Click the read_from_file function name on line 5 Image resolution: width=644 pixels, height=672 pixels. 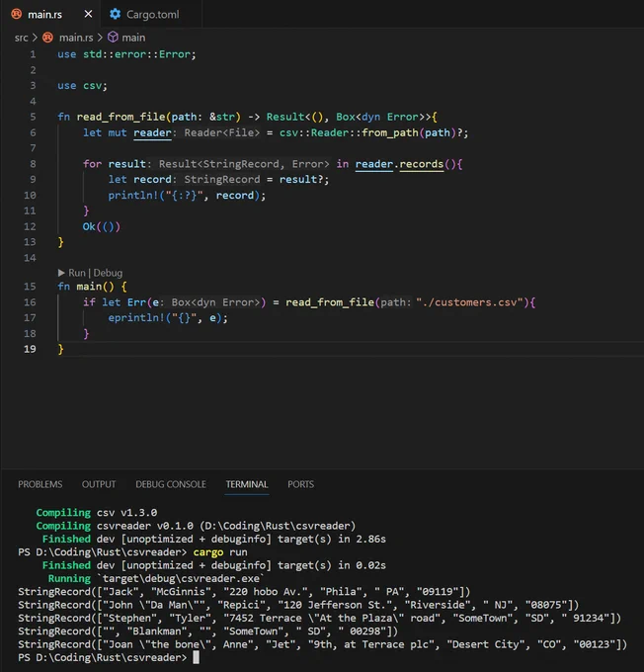(121, 117)
